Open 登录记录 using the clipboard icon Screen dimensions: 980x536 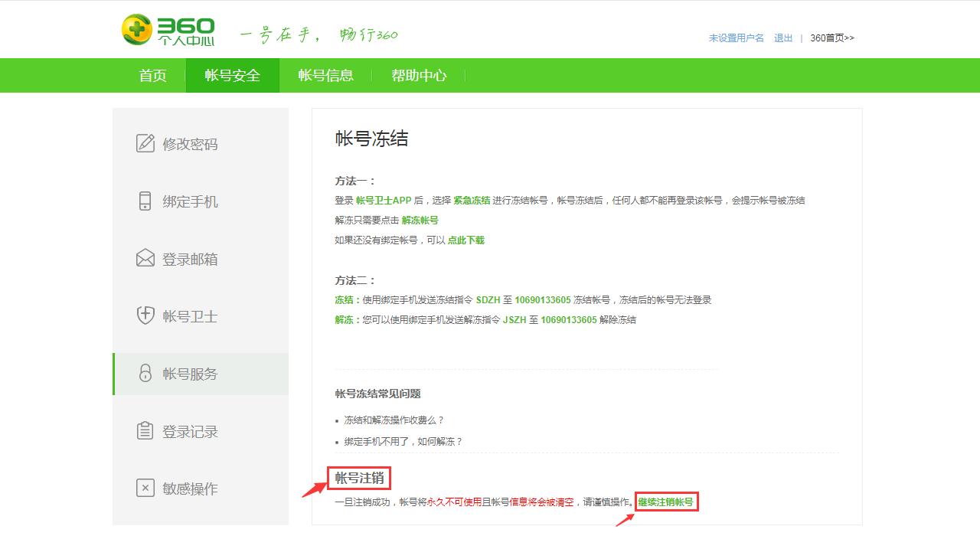145,431
